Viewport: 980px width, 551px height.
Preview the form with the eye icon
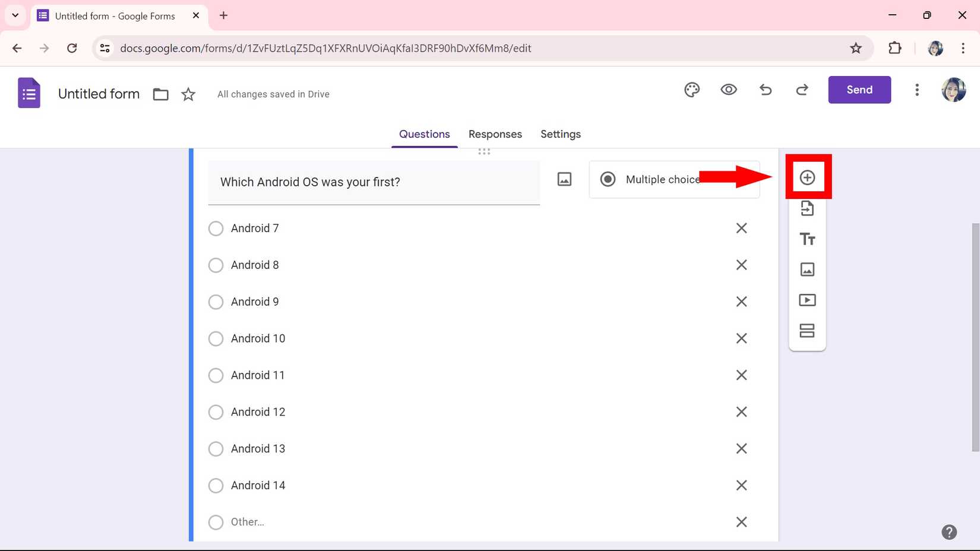tap(729, 90)
